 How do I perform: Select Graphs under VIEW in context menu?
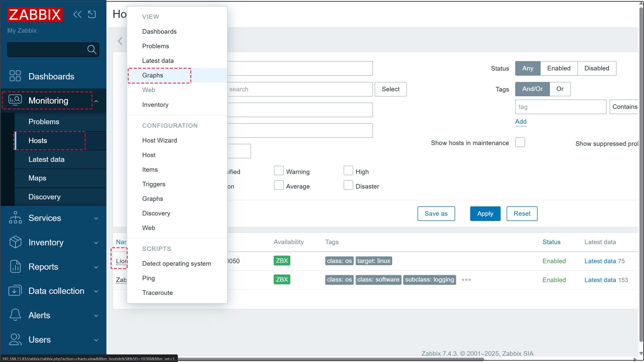click(153, 75)
